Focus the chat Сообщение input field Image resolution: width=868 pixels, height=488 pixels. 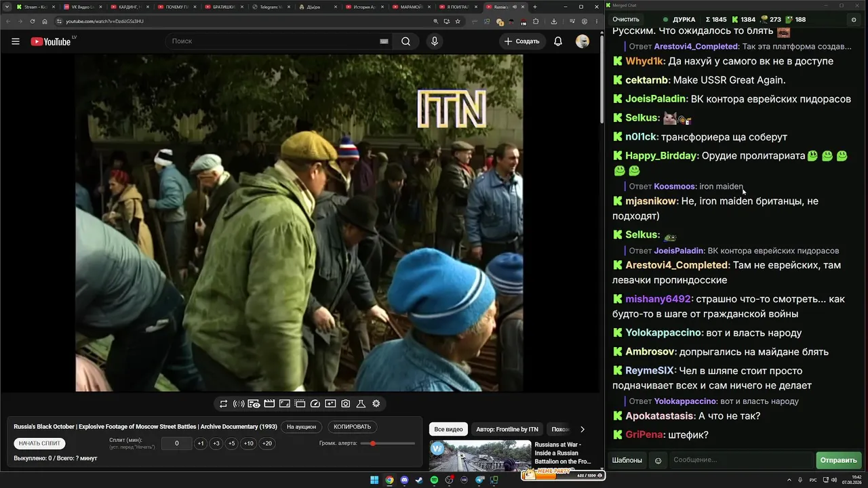pyautogui.click(x=741, y=461)
